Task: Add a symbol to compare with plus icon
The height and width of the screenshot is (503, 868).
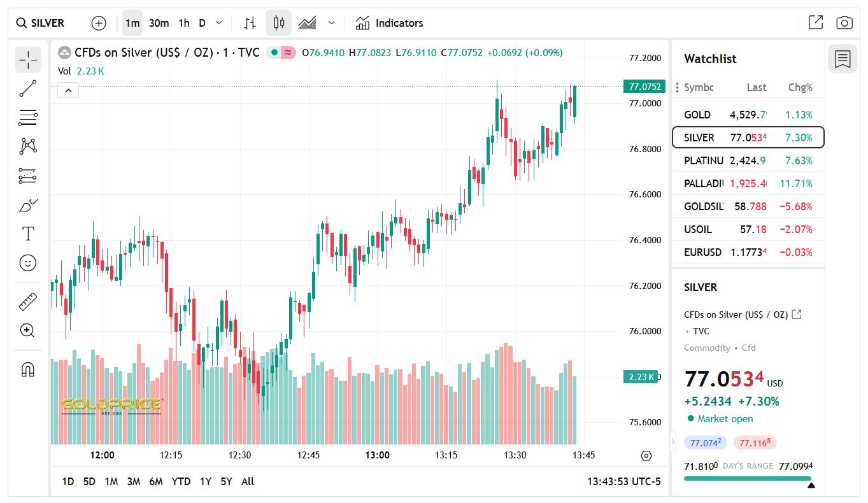Action: point(99,23)
